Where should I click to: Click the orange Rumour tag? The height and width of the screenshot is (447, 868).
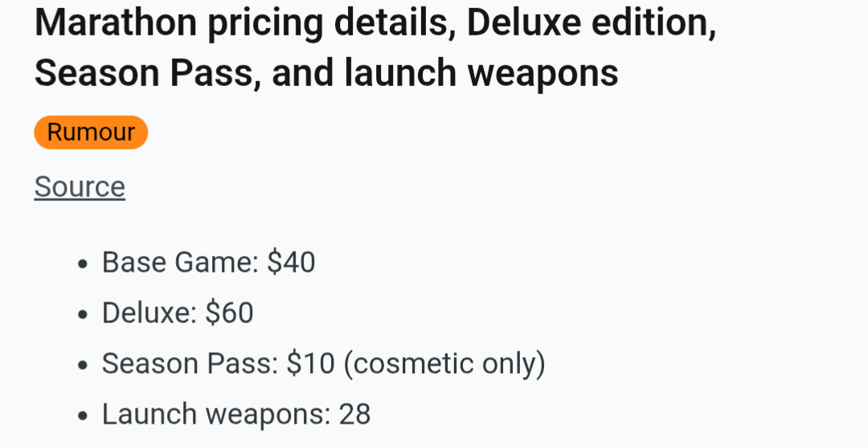pyautogui.click(x=91, y=133)
